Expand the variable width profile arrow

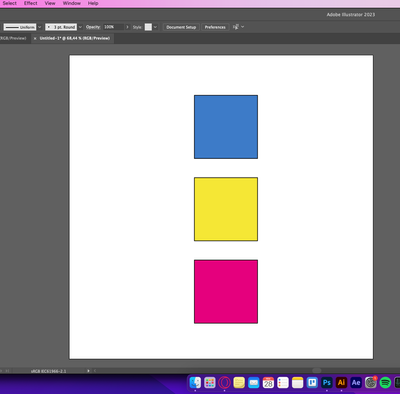pyautogui.click(x=40, y=27)
